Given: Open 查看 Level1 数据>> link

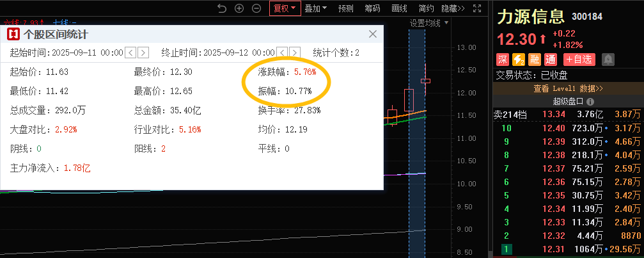Looking at the screenshot, I should 568,88.
